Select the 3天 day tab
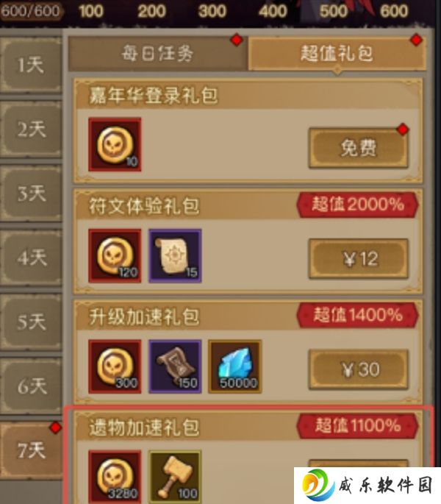Viewport: 441px width, 504px height. 31,194
